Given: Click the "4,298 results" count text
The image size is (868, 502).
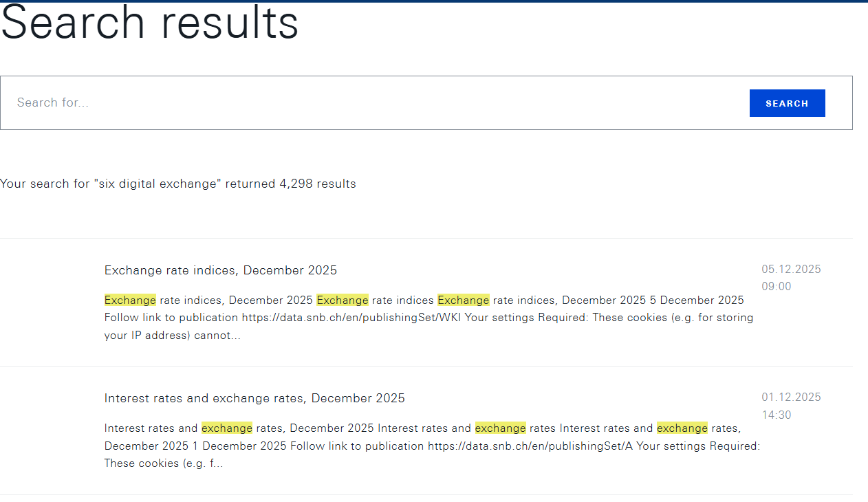Looking at the screenshot, I should [x=318, y=184].
